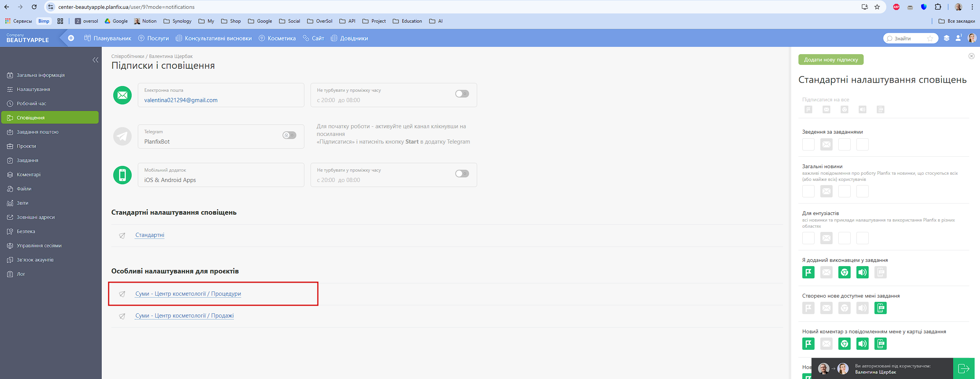Click the browser icon under Підписатися на все

(x=844, y=109)
